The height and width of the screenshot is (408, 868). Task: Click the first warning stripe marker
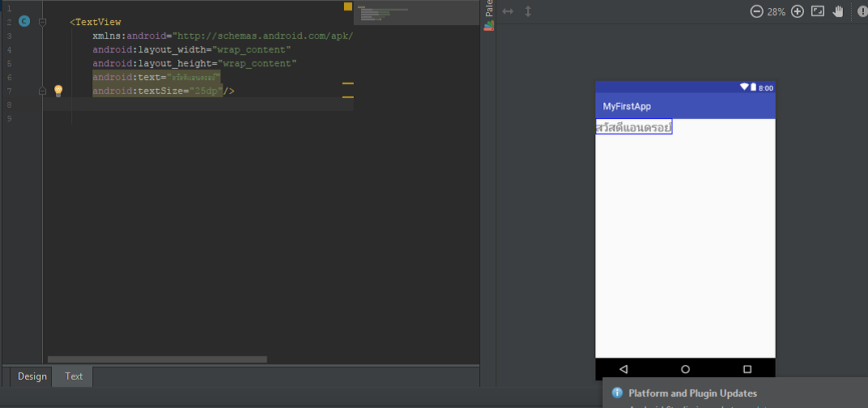(x=347, y=83)
